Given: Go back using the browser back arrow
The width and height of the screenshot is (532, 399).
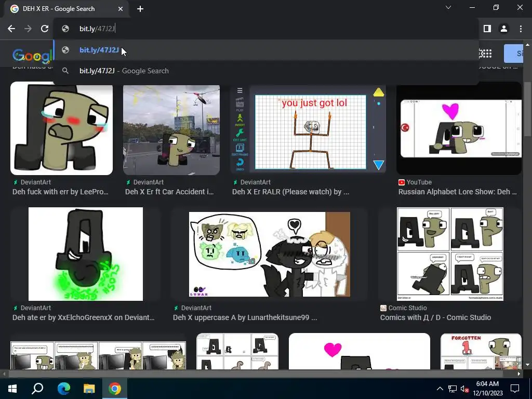Looking at the screenshot, I should 11,29.
